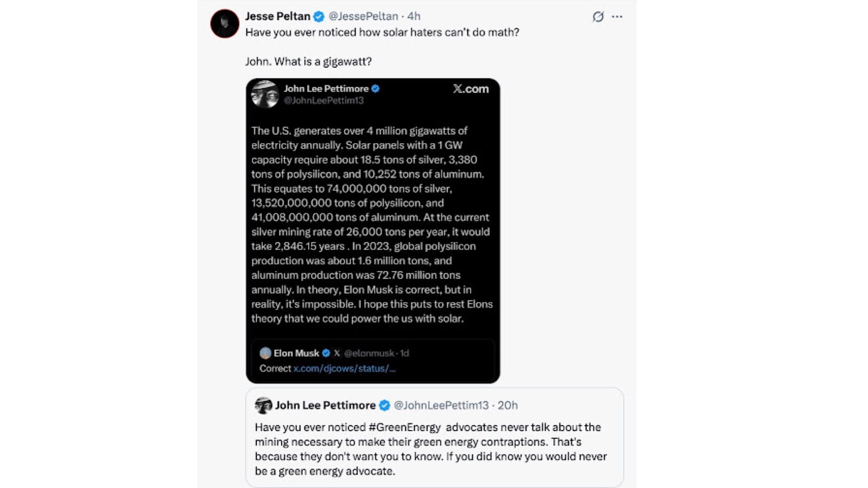Click the Grok icon on Jesse's post
The height and width of the screenshot is (488, 868).
tap(598, 17)
